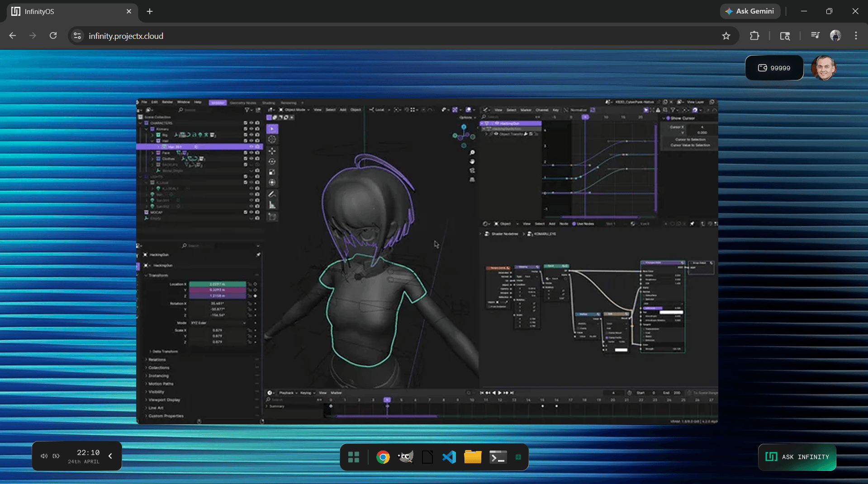Jump to timeline start frame
Viewport: 868px width, 484px height.
tap(482, 393)
